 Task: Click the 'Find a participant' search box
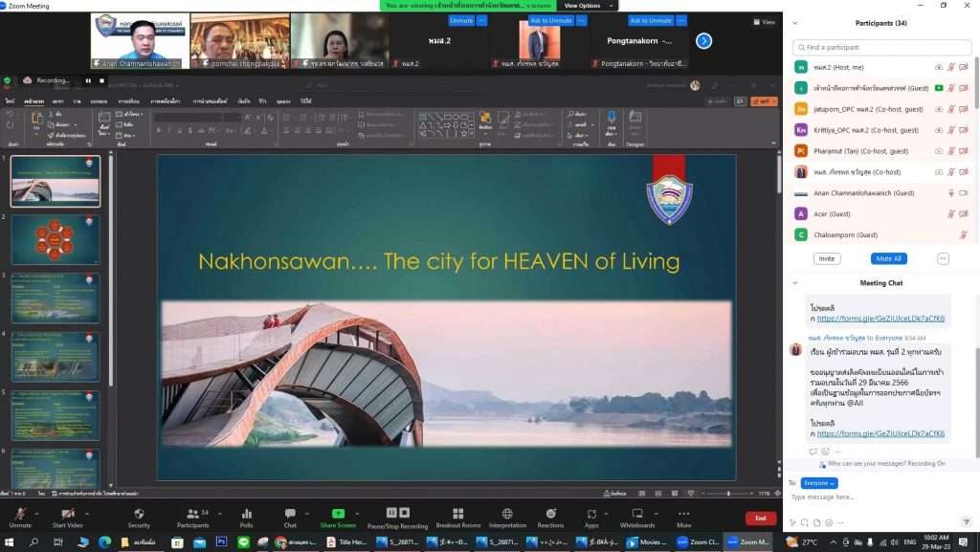881,48
